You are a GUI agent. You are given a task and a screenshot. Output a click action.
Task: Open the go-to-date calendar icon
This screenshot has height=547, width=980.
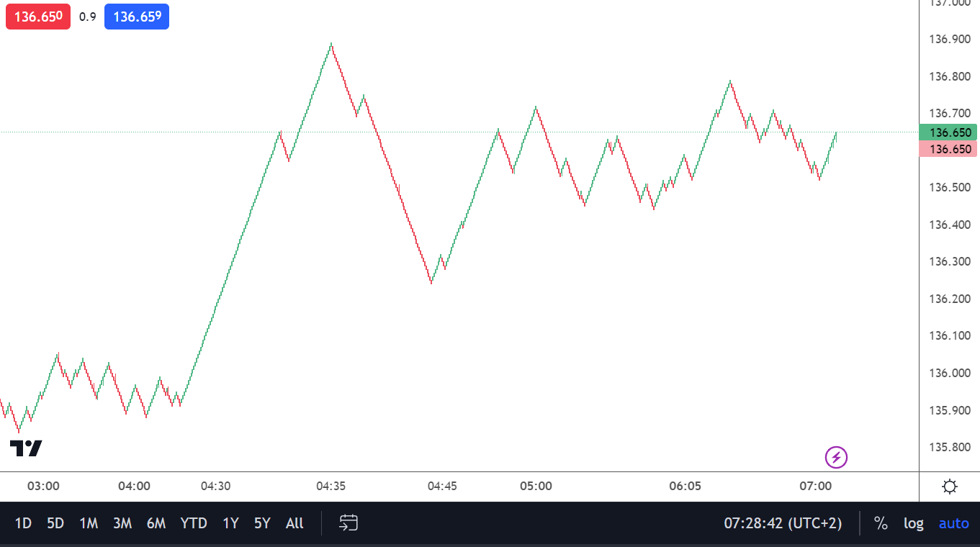349,523
